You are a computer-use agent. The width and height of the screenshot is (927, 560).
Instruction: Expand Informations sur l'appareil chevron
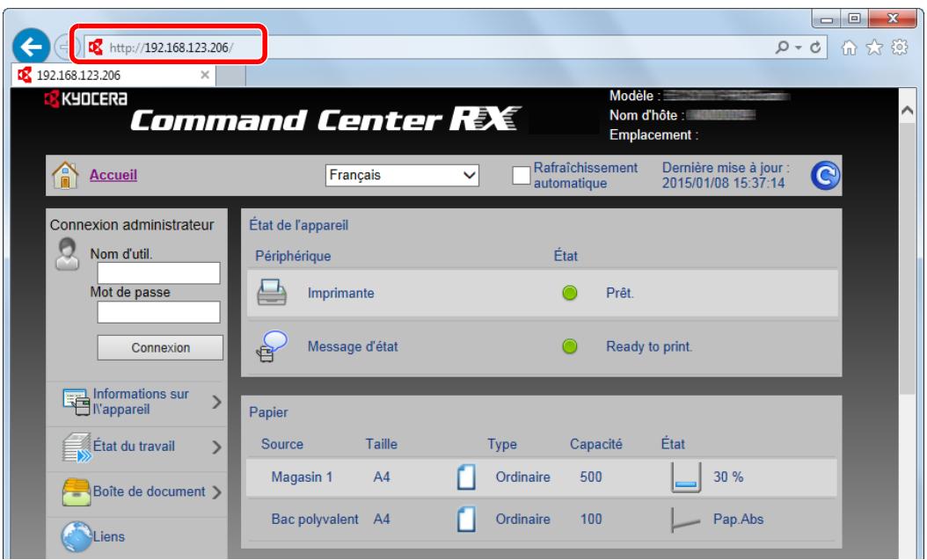point(216,403)
